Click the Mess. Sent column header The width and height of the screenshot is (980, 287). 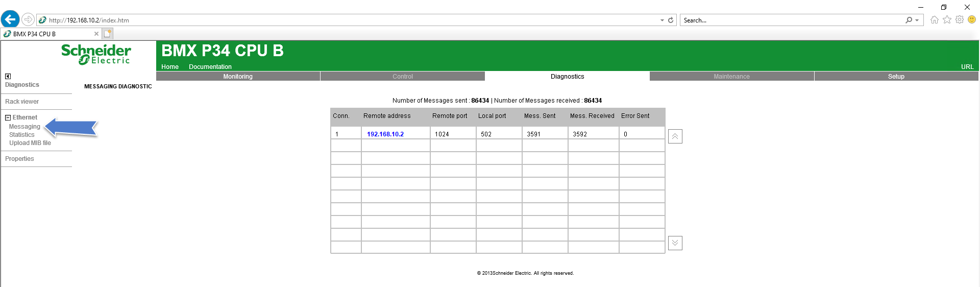pos(540,116)
